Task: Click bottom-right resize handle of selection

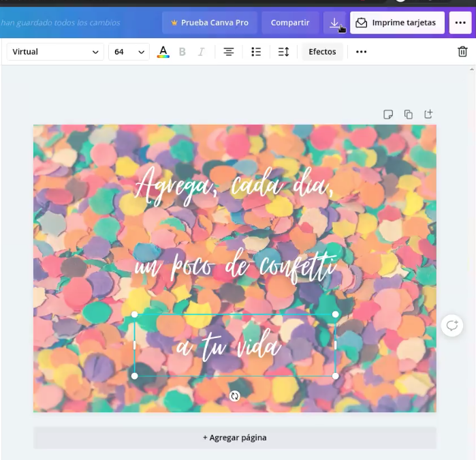Action: pyautogui.click(x=336, y=376)
